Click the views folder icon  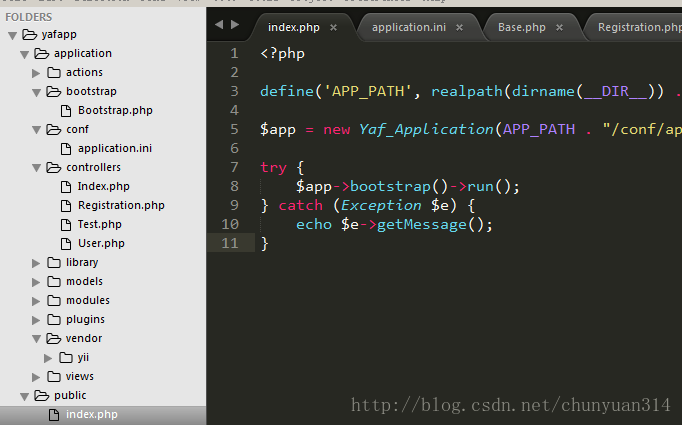pyautogui.click(x=54, y=376)
